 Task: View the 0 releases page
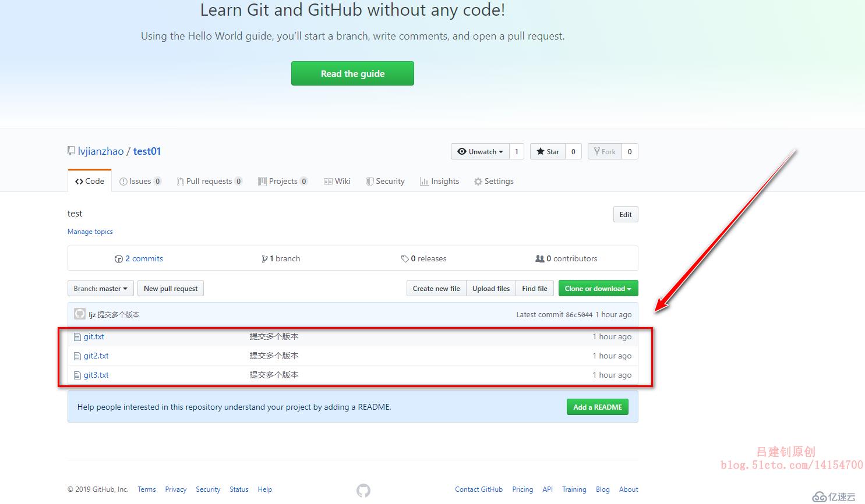[423, 258]
